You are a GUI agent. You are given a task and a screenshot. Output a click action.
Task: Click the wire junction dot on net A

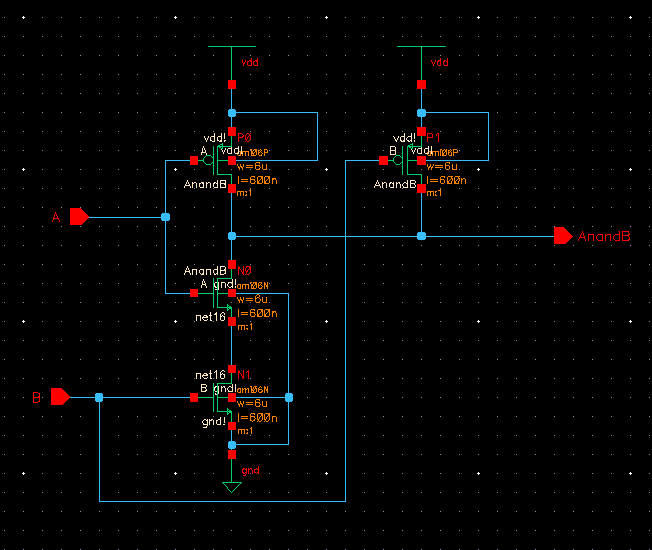(165, 217)
